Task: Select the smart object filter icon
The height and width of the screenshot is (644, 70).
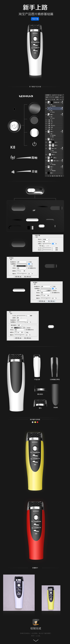Action: click(61, 95)
